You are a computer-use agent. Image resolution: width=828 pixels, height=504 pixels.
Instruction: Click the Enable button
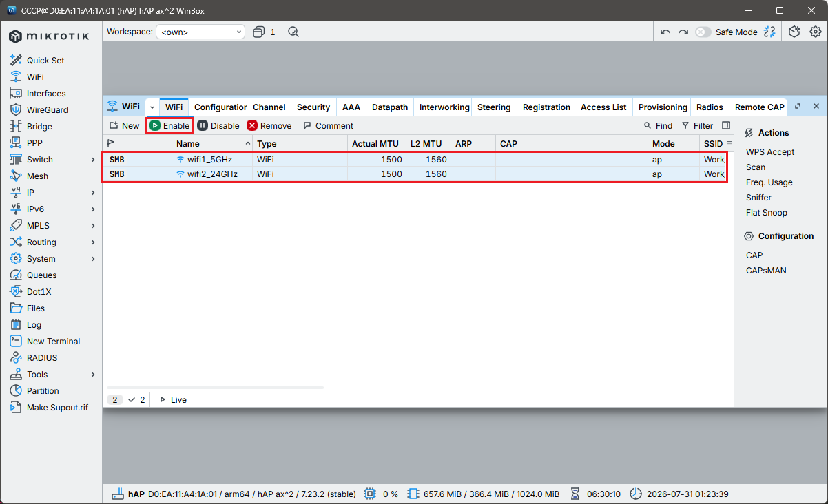[x=169, y=125]
